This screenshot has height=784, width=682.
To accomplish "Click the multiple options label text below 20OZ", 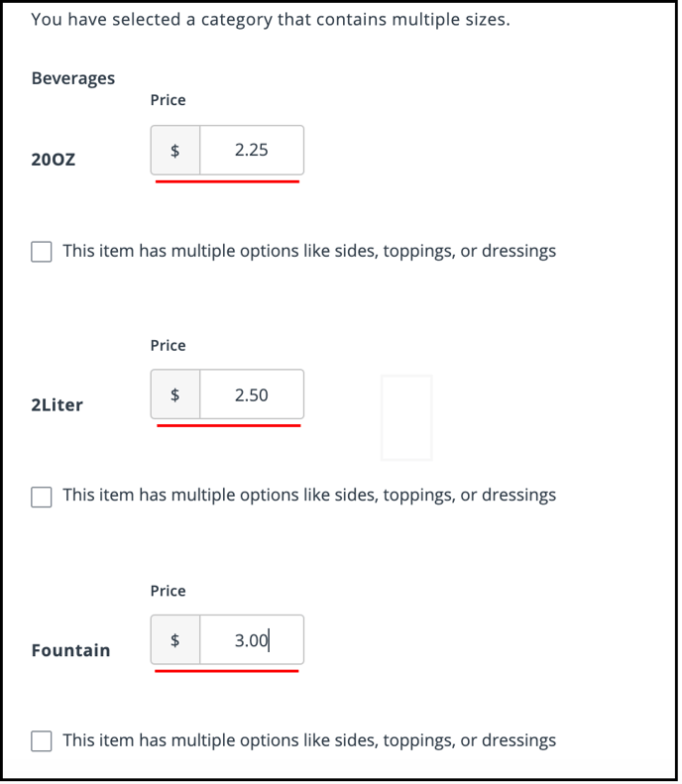I will tap(309, 252).
